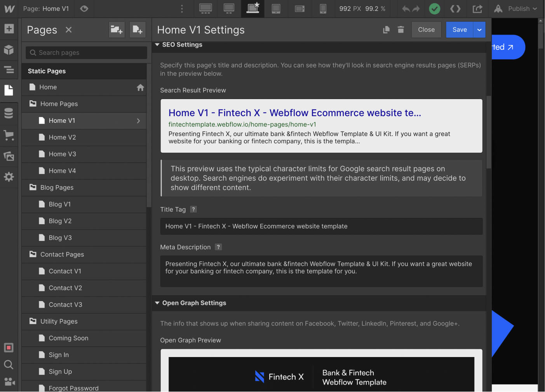
Task: Save the Home V1 settings
Action: [x=460, y=30]
